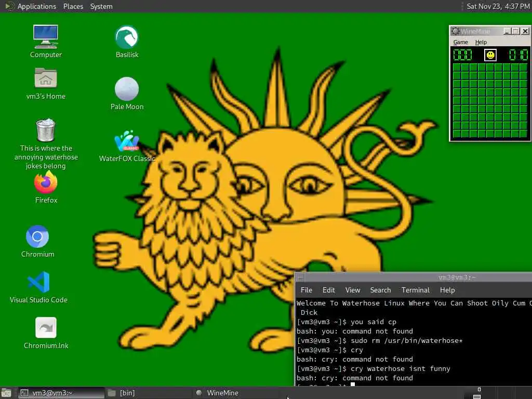This screenshot has width=532, height=399.
Task: Maximize the WineMine window
Action: pyautogui.click(x=516, y=31)
